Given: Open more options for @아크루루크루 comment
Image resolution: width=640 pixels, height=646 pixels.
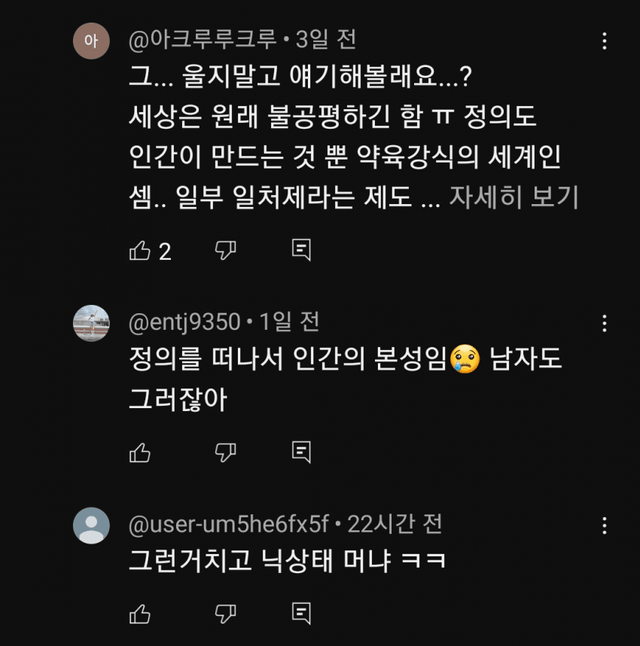Looking at the screenshot, I should (x=604, y=42).
